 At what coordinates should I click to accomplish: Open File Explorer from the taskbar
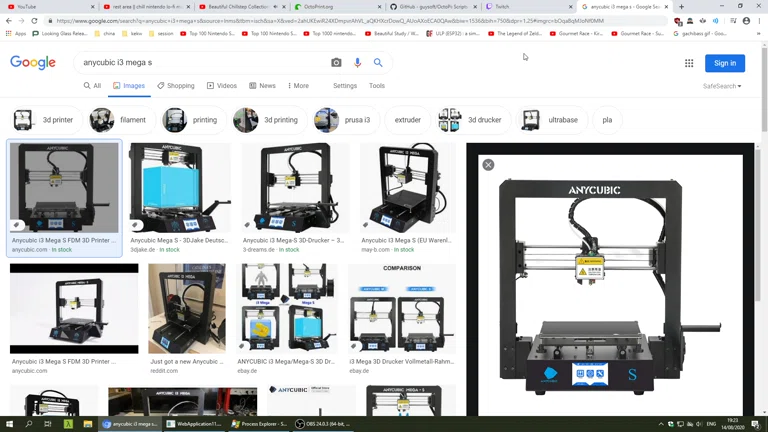coord(88,424)
